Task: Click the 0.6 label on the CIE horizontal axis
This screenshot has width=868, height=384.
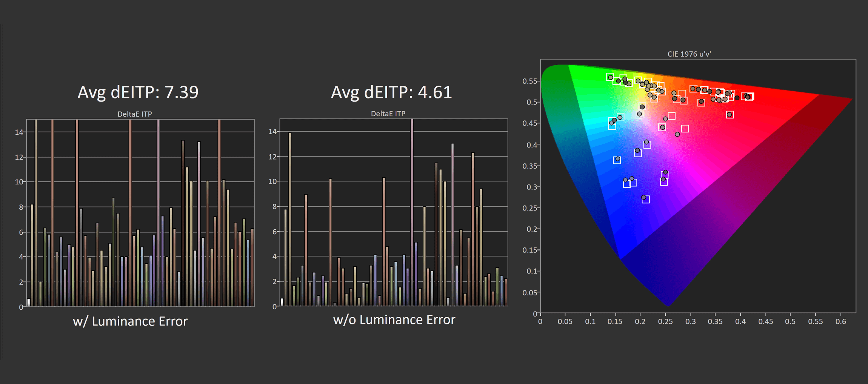Action: coord(840,322)
